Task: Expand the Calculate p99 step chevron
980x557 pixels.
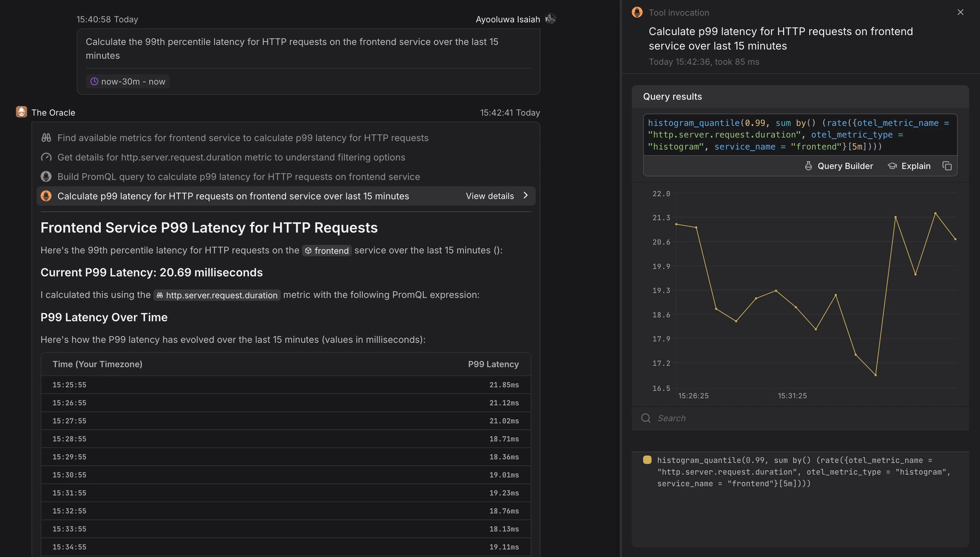Action: coord(526,195)
